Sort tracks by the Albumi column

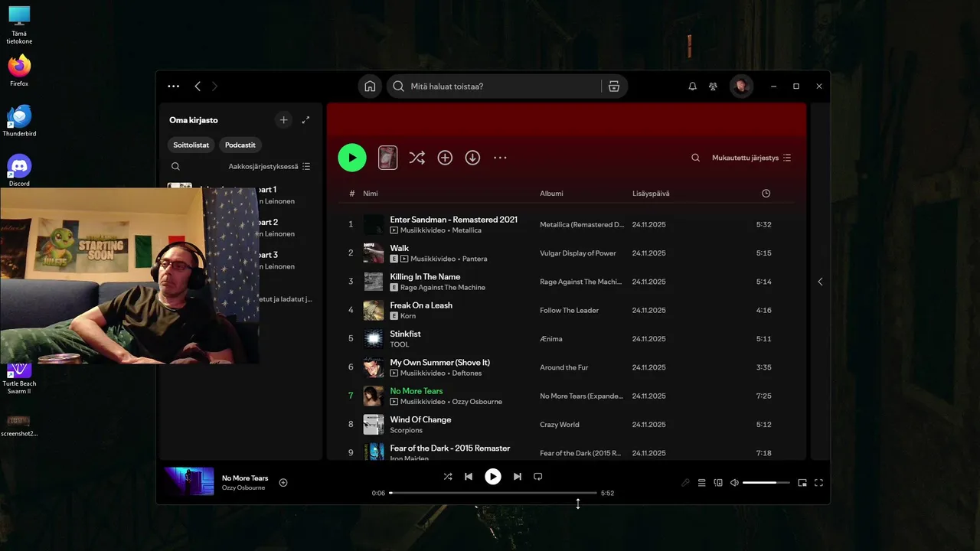[x=551, y=194]
